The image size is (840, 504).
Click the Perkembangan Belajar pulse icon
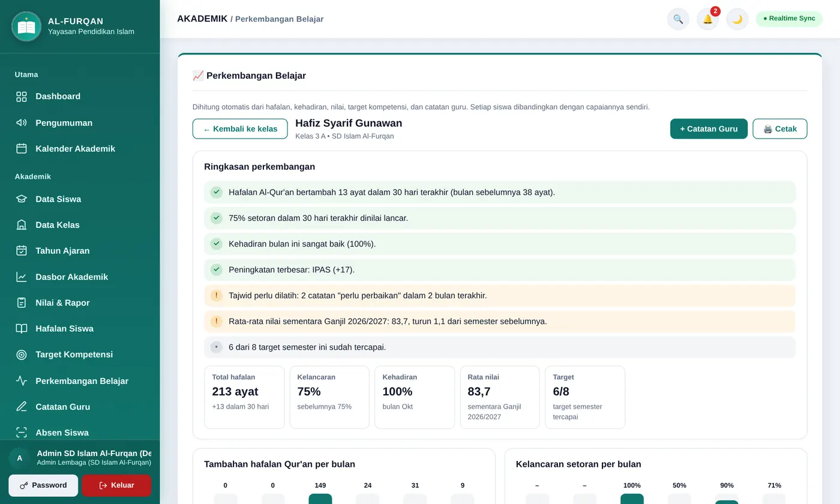tap(22, 380)
